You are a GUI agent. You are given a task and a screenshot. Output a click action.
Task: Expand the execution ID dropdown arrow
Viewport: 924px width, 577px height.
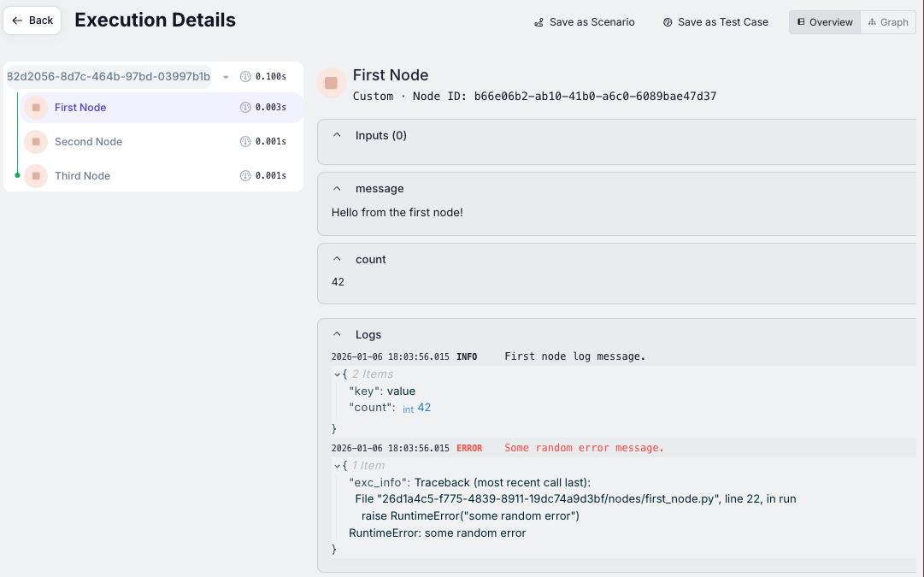point(226,76)
